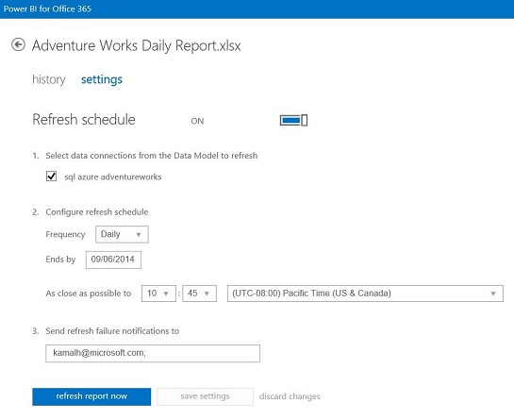Click the hour dropdown arrow

pyautogui.click(x=166, y=294)
